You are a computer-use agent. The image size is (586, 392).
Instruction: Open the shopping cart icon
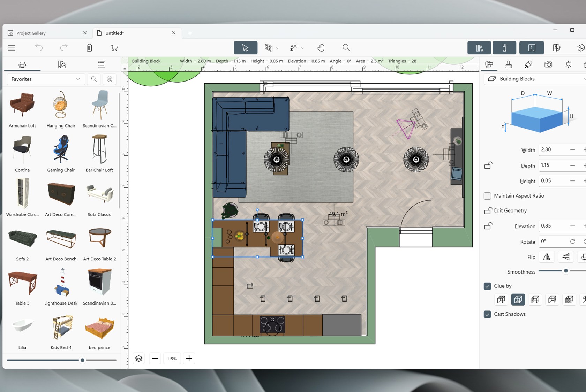(114, 48)
